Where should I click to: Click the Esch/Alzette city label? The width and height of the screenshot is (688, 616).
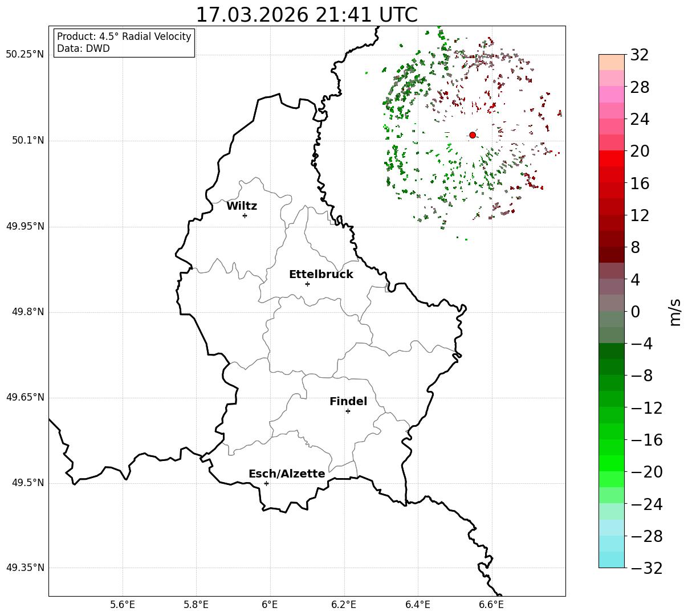(x=287, y=474)
